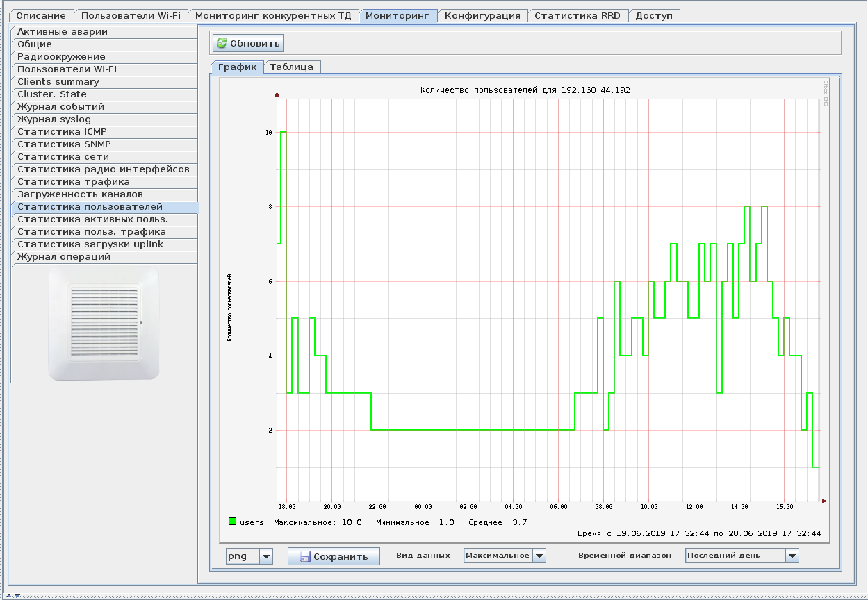868x600 pixels.
Task: Open the png format dropdown
Action: pos(265,556)
